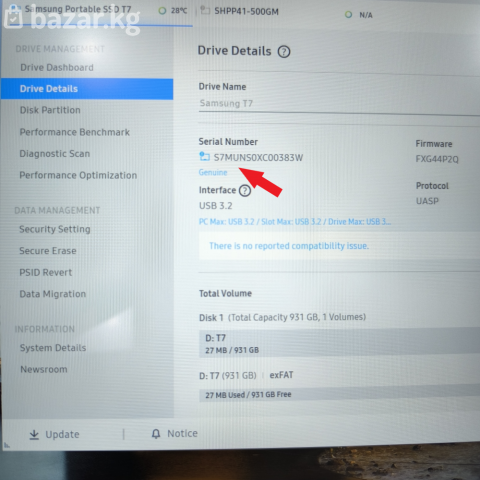Go to Data Migration
Viewport: 480px width, 480px height.
(53, 294)
